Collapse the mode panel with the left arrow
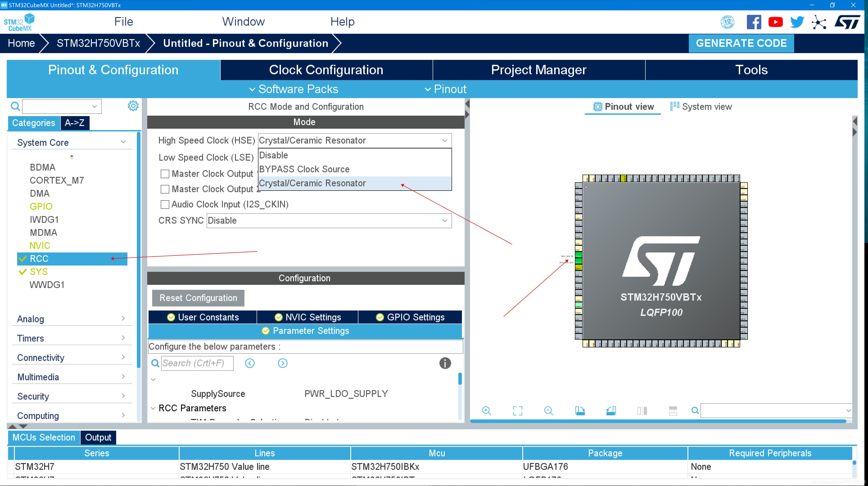Screen dimensions: 868x486 pyautogui.click(x=467, y=104)
